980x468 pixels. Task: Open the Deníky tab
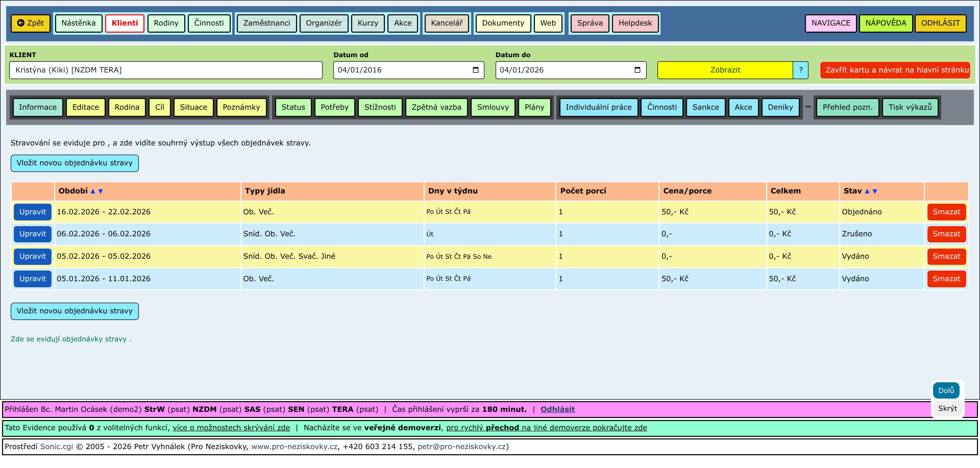point(780,107)
